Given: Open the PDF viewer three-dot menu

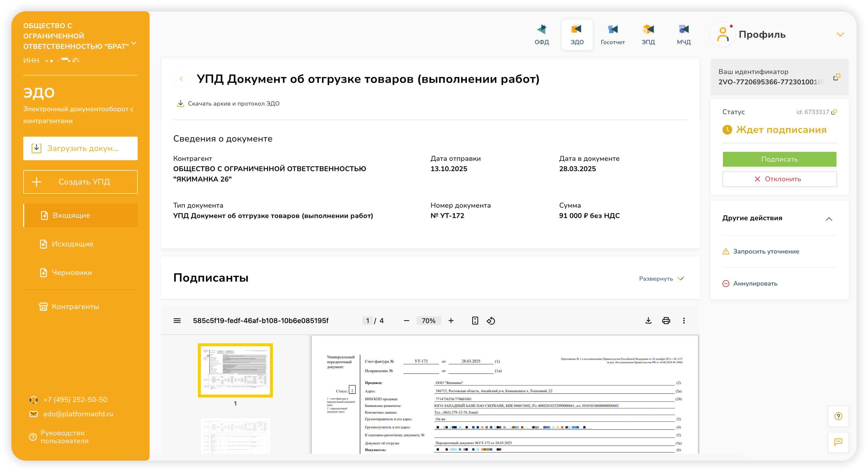Looking at the screenshot, I should pos(684,321).
